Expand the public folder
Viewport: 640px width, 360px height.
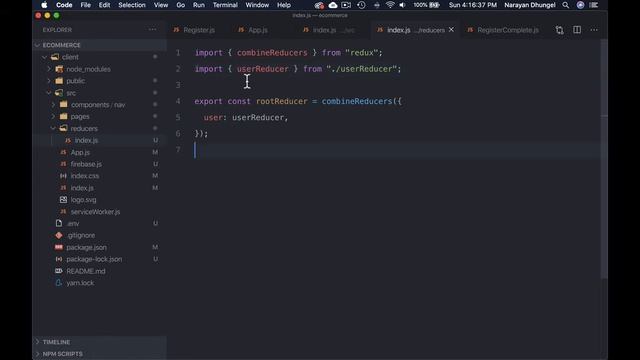(49, 81)
